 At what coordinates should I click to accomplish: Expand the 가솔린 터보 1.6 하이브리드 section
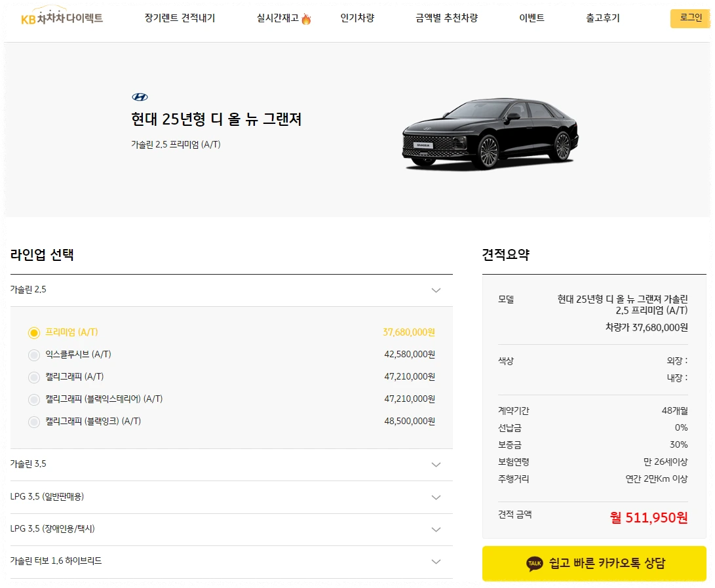(436, 562)
